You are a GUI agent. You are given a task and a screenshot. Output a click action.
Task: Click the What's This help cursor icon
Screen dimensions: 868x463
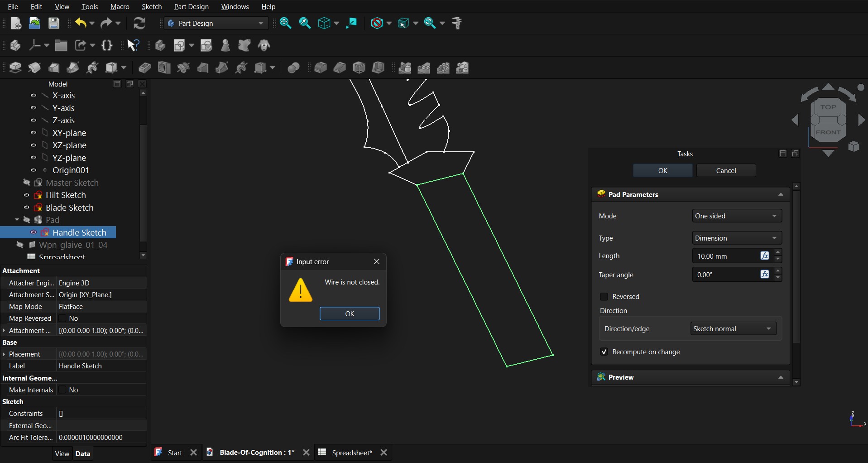pyautogui.click(x=133, y=45)
